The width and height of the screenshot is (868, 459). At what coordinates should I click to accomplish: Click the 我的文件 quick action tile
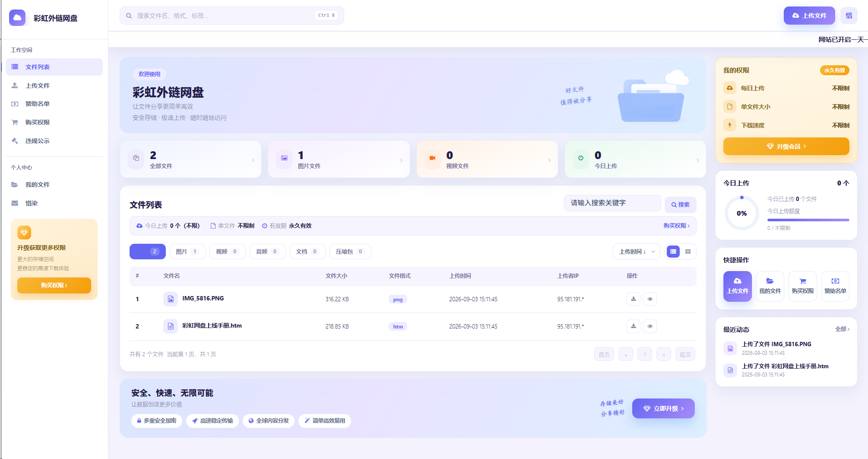(x=770, y=286)
